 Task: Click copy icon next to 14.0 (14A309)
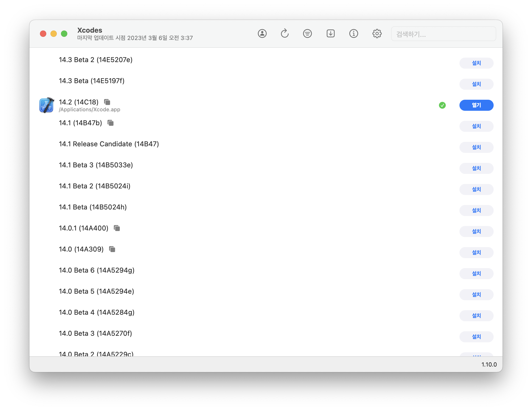click(112, 249)
